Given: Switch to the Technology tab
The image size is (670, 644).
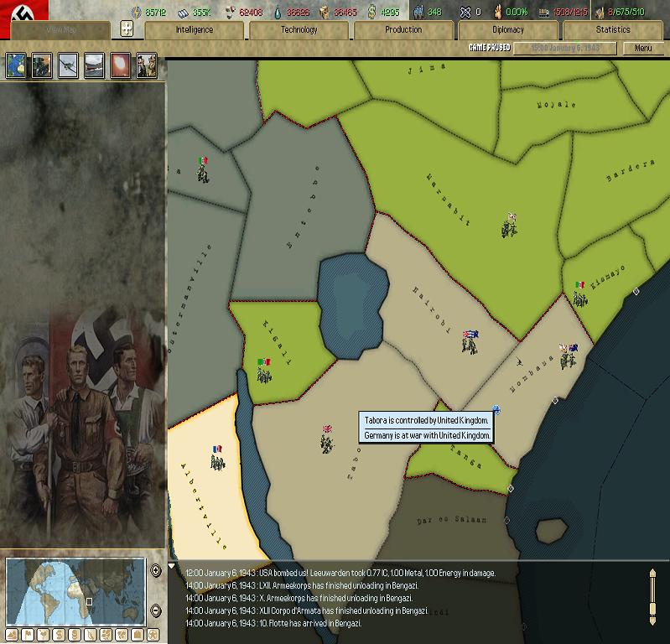Looking at the screenshot, I should [x=299, y=30].
